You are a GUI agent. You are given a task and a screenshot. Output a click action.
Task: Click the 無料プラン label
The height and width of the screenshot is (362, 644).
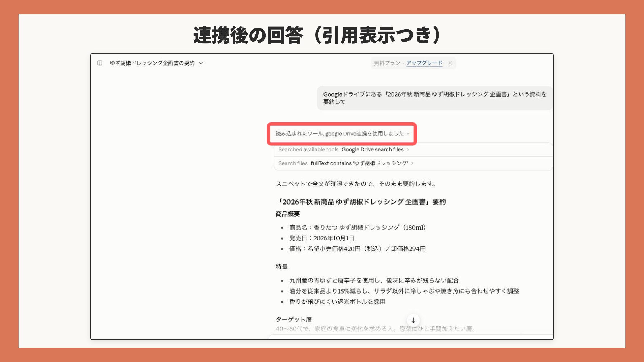click(387, 63)
